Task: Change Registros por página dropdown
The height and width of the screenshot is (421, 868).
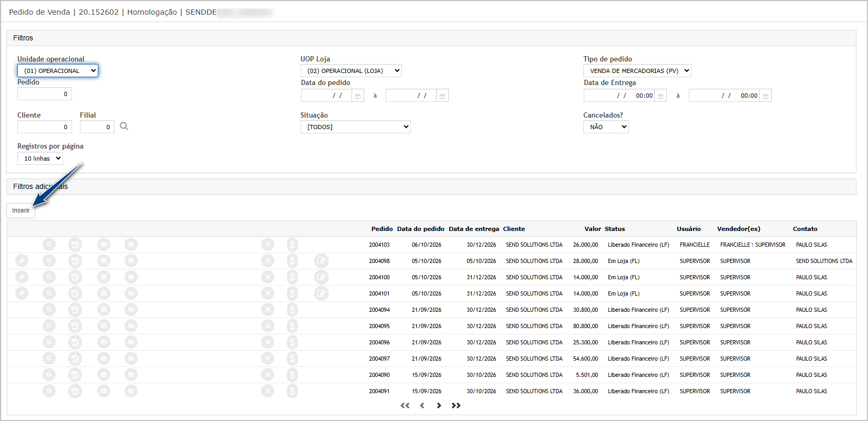Action: [40, 159]
